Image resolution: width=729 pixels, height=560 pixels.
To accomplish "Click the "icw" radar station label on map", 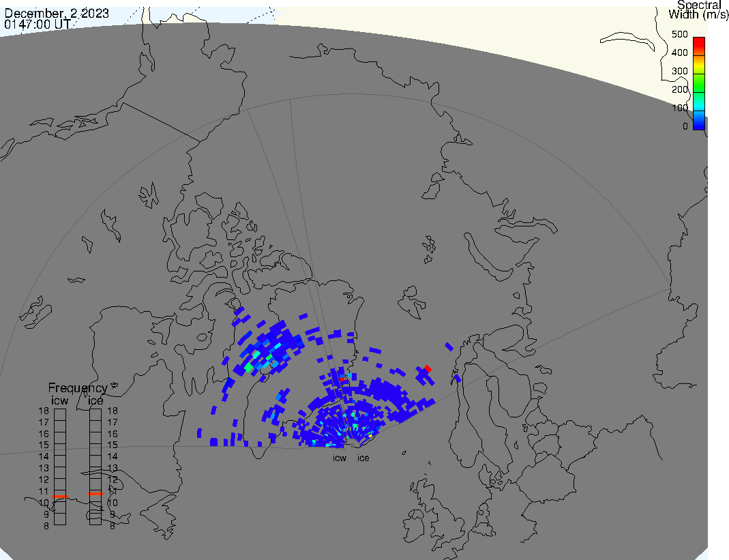I will pyautogui.click(x=340, y=458).
